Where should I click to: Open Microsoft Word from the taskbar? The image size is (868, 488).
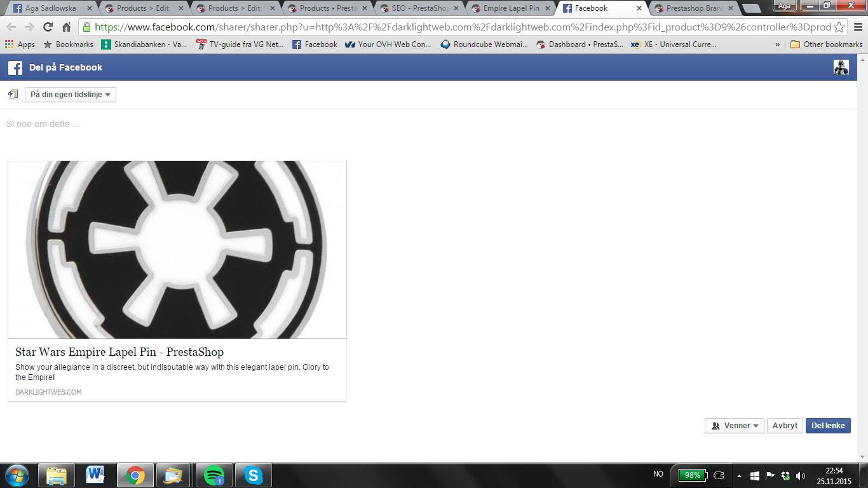96,475
